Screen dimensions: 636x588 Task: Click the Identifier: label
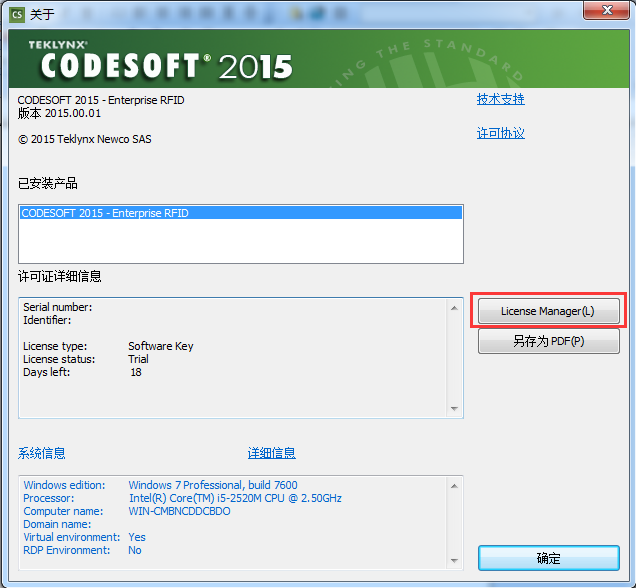(x=47, y=320)
